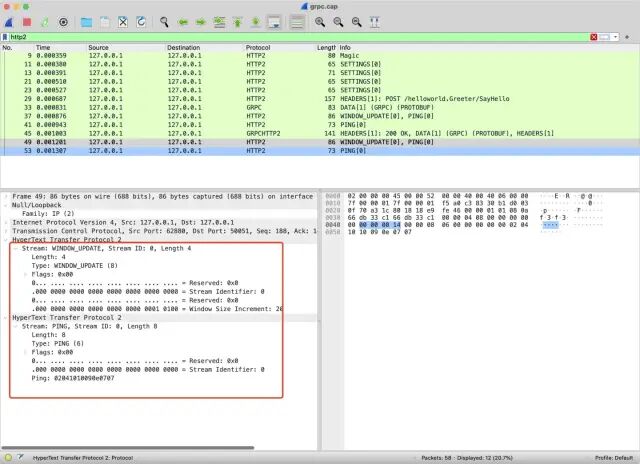Screen dimensions: 640x464
Task: Collapse the Stream: PING node
Action: click(16, 326)
